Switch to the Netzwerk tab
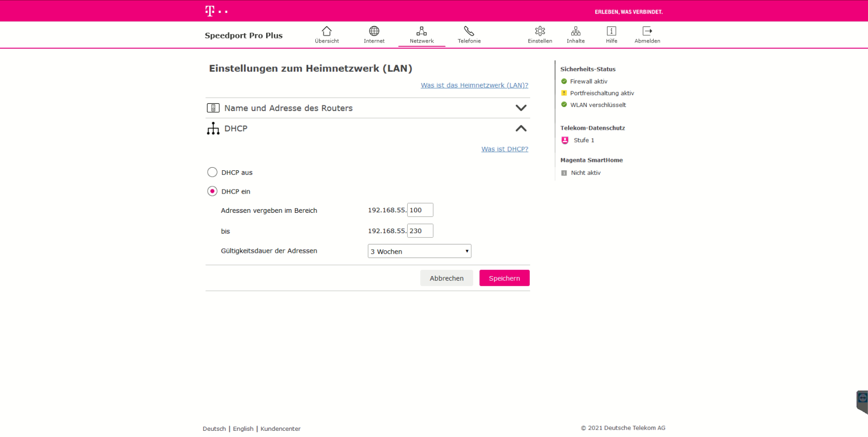Screen dimensions: 868x437 tap(421, 35)
